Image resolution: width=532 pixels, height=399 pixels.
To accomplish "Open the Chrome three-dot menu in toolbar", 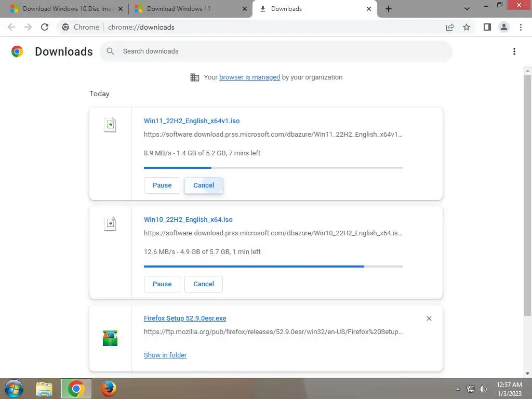I will [521, 27].
